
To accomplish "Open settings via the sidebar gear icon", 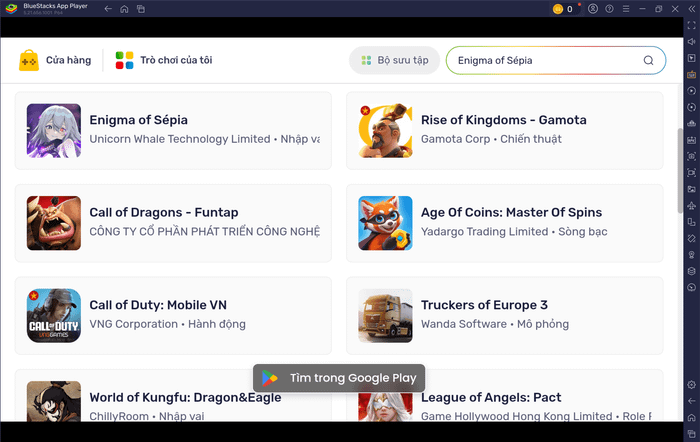I will click(x=692, y=384).
